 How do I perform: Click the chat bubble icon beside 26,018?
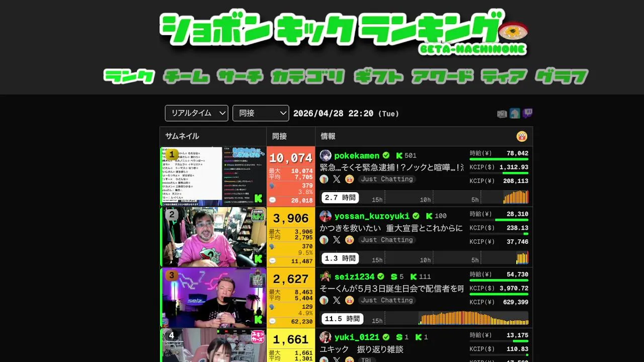click(x=272, y=200)
